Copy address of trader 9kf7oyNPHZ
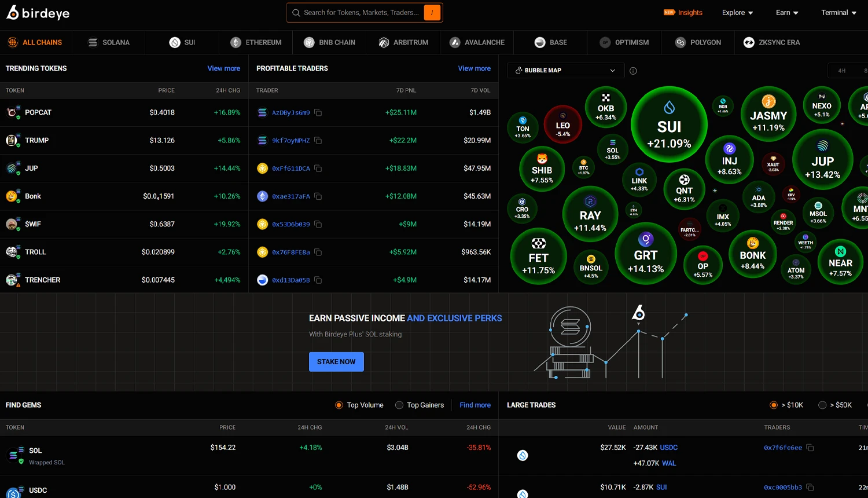Screen dimensions: 868x498 (x=318, y=140)
